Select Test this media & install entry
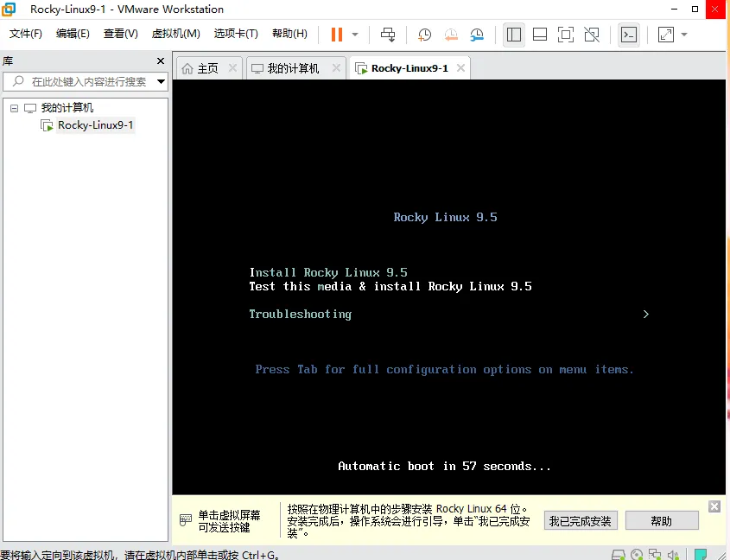 [x=390, y=287]
